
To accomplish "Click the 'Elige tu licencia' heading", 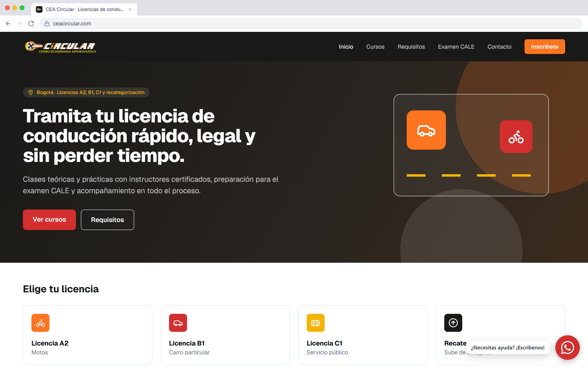I will (61, 289).
